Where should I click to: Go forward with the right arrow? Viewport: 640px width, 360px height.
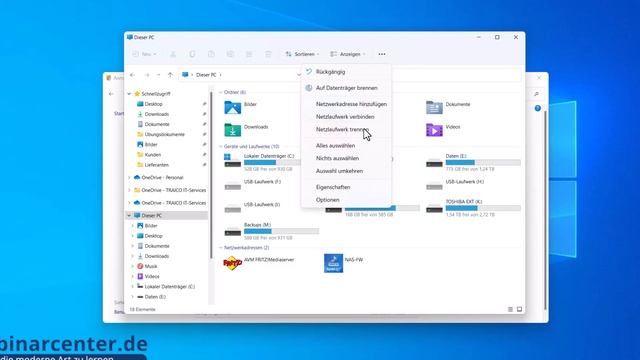pyautogui.click(x=147, y=75)
